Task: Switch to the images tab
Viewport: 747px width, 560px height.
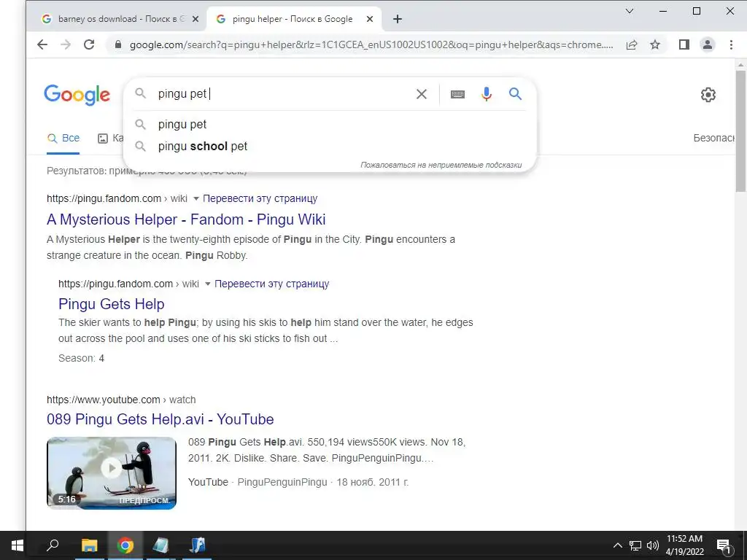Action: (111, 138)
